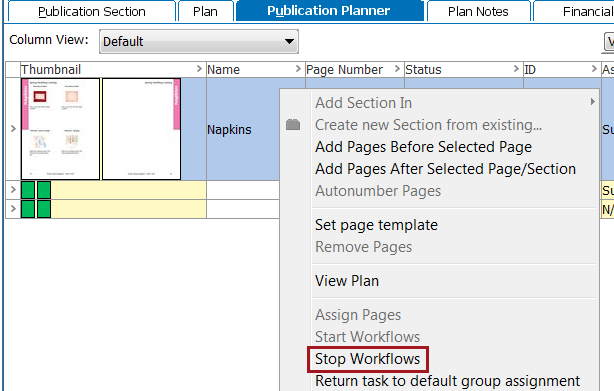Click the Name column header
Image resolution: width=614 pixels, height=391 pixels.
tap(256, 70)
